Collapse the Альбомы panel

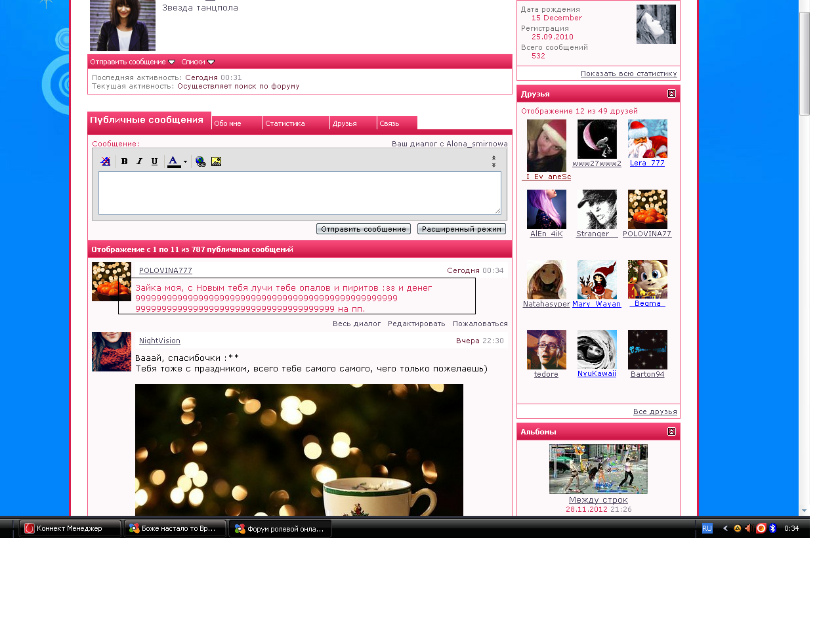(x=671, y=432)
